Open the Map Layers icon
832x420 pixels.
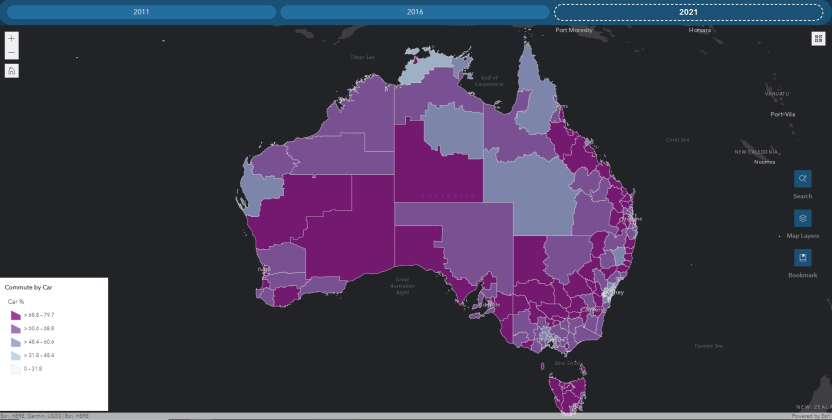[x=802, y=218]
